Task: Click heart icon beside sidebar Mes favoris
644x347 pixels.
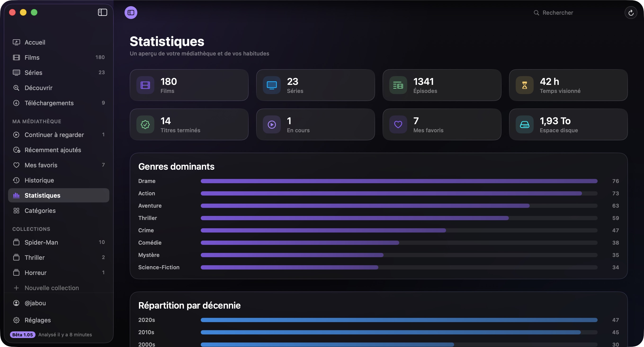Action: pyautogui.click(x=16, y=165)
